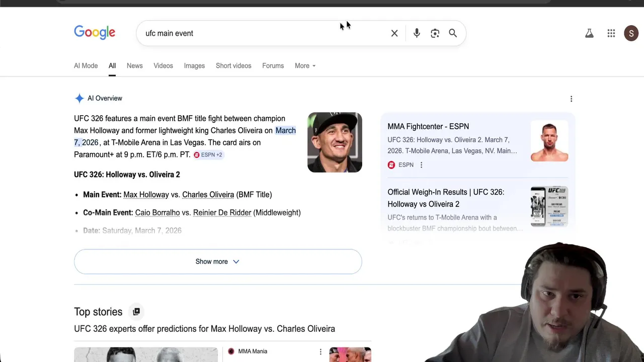This screenshot has height=362, width=644.
Task: Click the ESPN fighter portrait thumbnail
Action: click(x=549, y=141)
